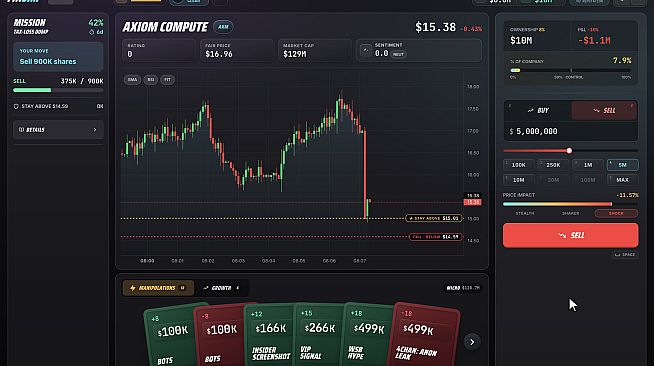The image size is (654, 366).
Task: Expand the mission DETAILS row
Action: tap(58, 130)
